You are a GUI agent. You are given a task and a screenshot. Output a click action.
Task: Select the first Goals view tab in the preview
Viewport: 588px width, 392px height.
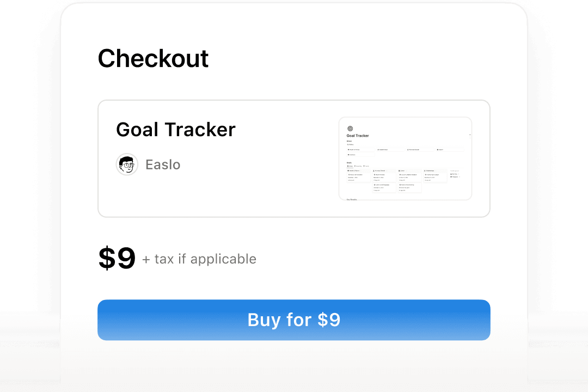point(350,166)
